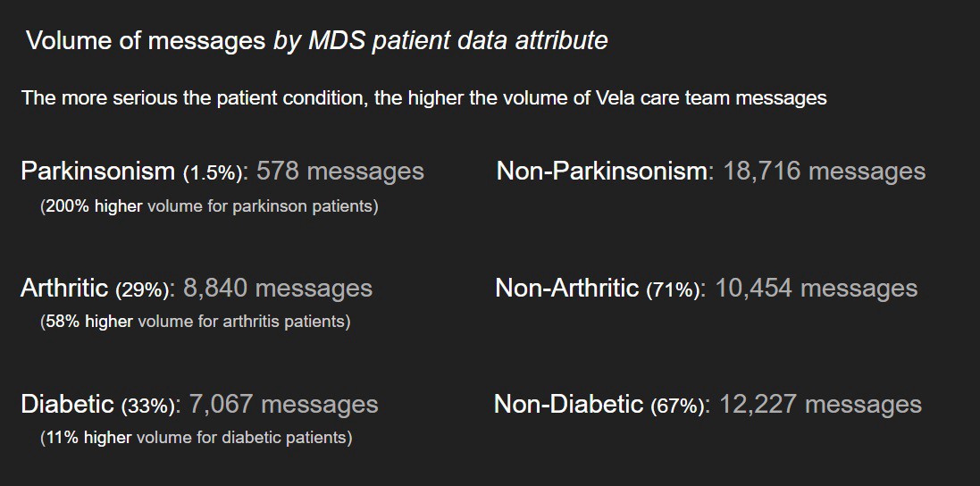The image size is (980, 486).
Task: Select the subtitle about patient condition severity
Action: [x=423, y=98]
